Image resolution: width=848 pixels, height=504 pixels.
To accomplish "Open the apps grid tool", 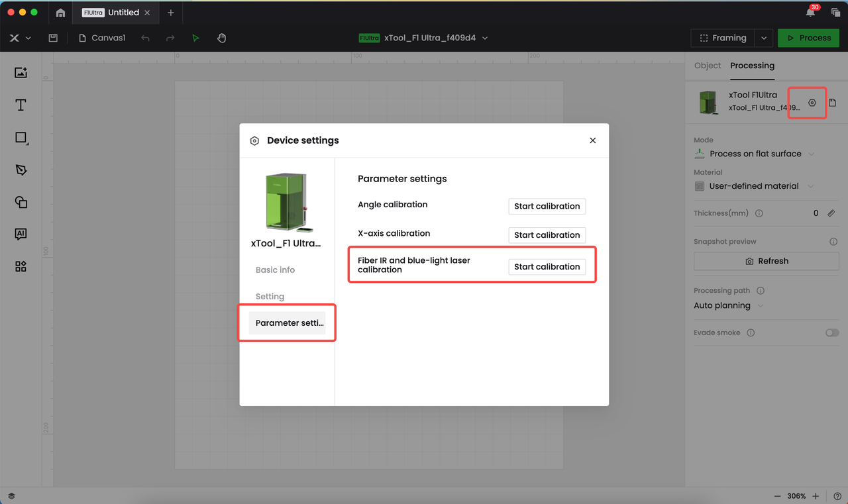I will coord(21,266).
